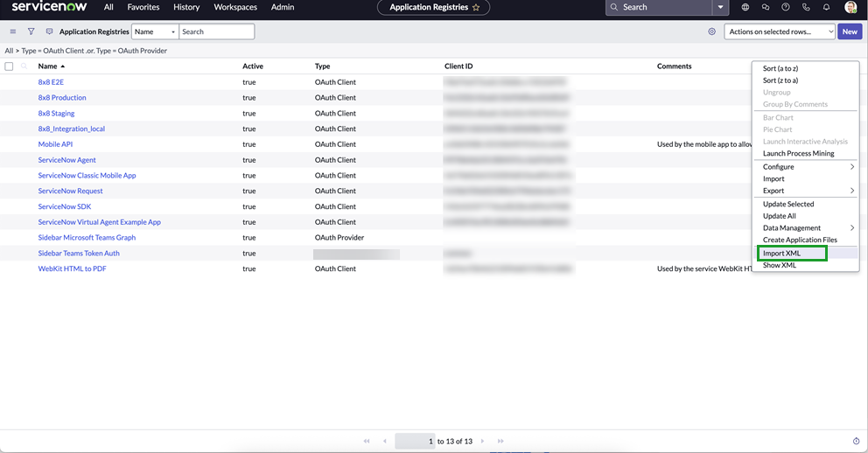This screenshot has width=868, height=453.
Task: Go to last page arrow
Action: [500, 441]
